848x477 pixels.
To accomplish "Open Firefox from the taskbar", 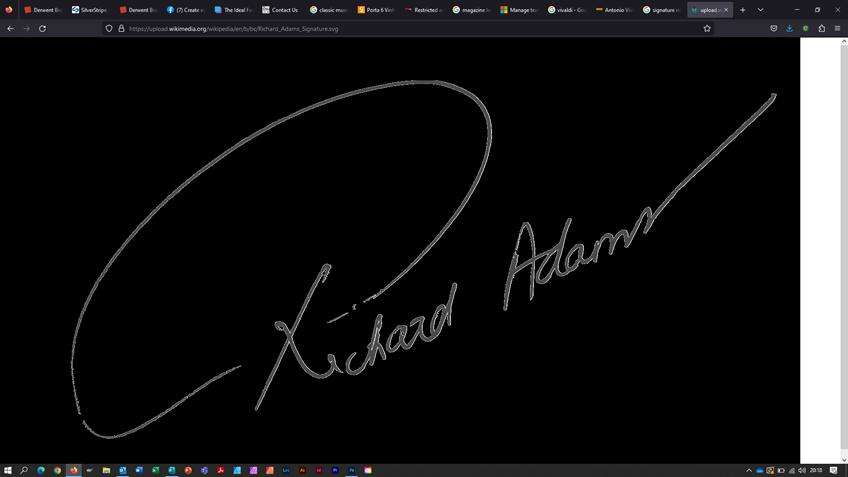I will tap(74, 471).
